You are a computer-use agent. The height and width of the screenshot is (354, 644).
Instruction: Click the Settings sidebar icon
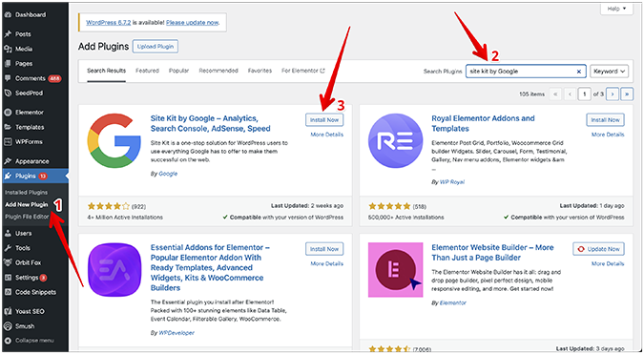[x=7, y=278]
